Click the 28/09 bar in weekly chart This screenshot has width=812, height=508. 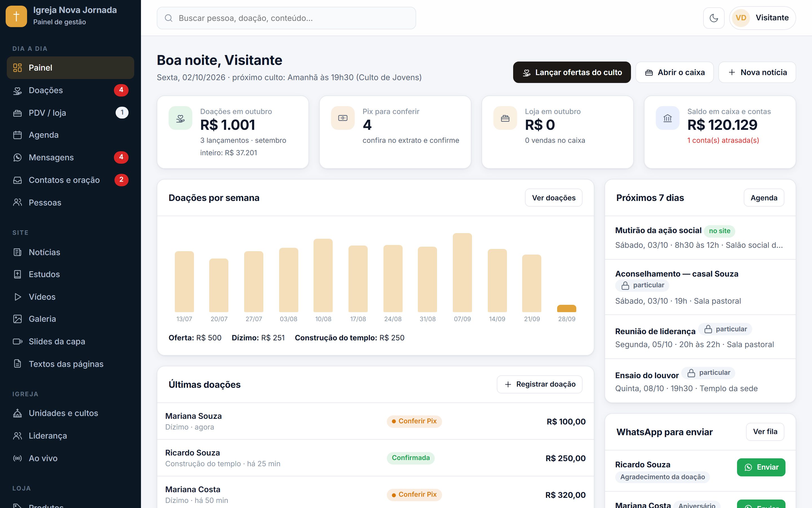[566, 308]
